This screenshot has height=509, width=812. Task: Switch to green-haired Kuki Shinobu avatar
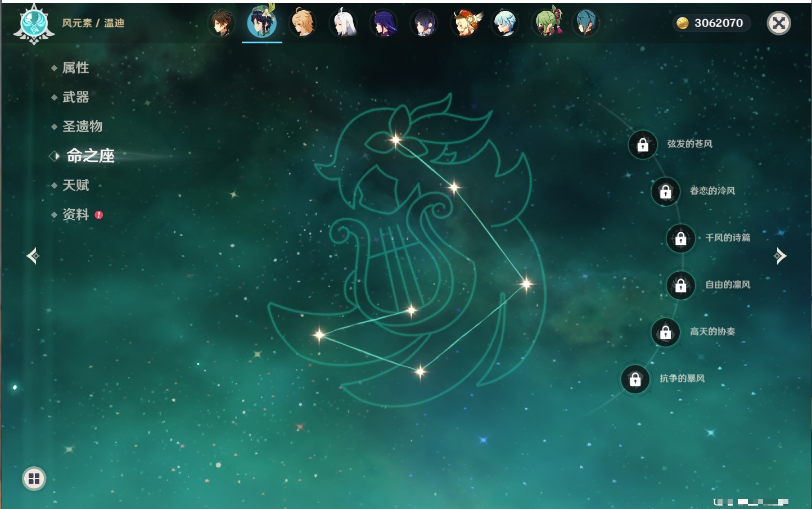tap(546, 24)
